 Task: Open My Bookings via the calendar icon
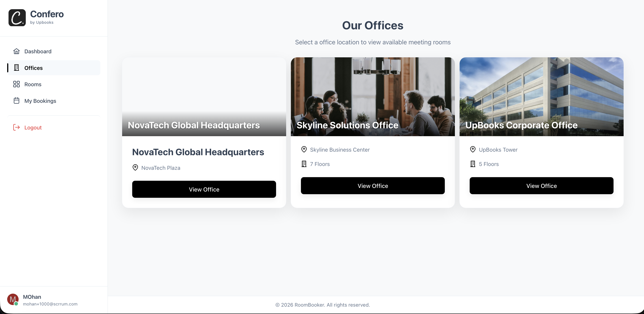point(16,101)
